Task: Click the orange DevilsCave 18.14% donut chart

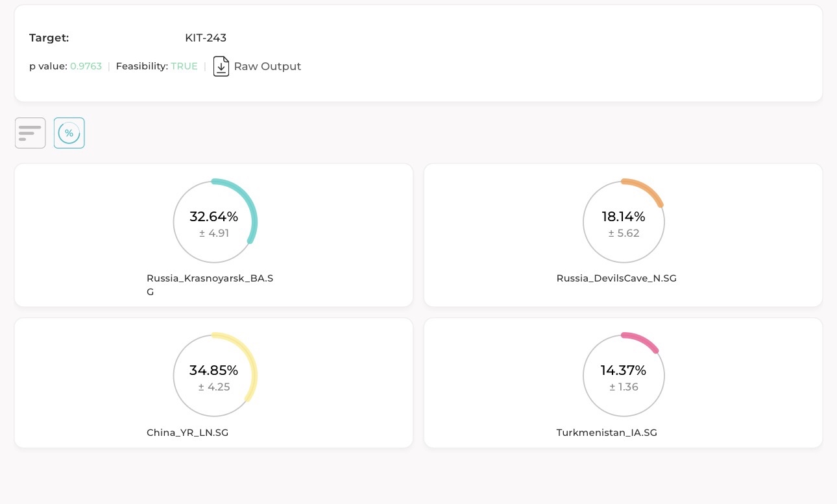Action: [x=624, y=221]
